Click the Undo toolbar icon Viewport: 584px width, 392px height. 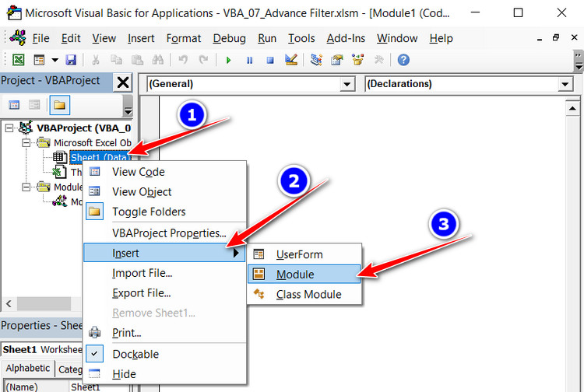[183, 60]
